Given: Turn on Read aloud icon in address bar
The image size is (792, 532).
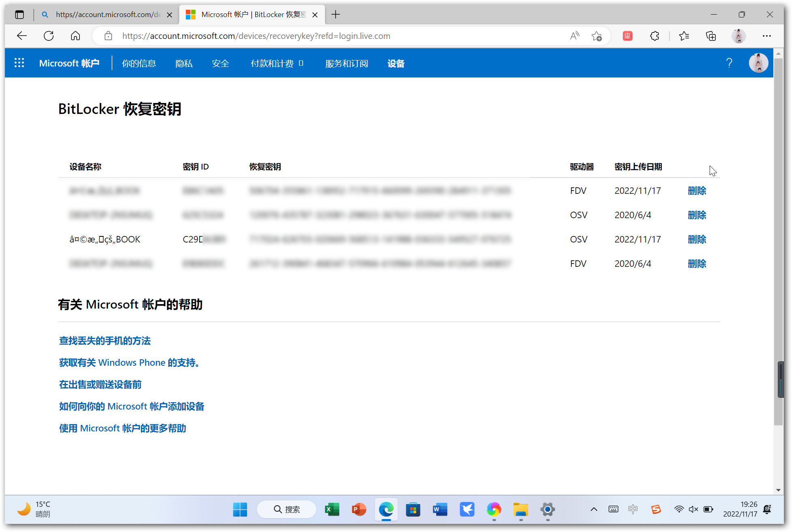Looking at the screenshot, I should click(x=575, y=36).
